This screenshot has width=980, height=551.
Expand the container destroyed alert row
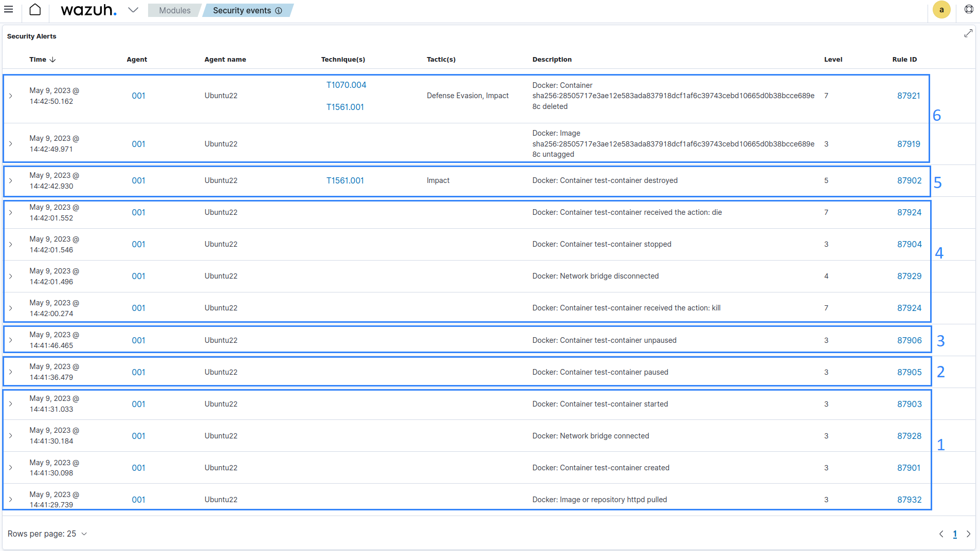[10, 181]
